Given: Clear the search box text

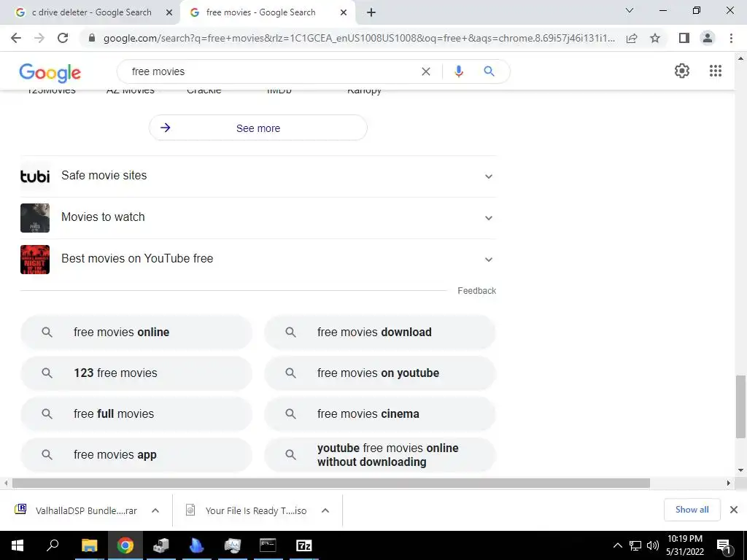Looking at the screenshot, I should pyautogui.click(x=426, y=71).
